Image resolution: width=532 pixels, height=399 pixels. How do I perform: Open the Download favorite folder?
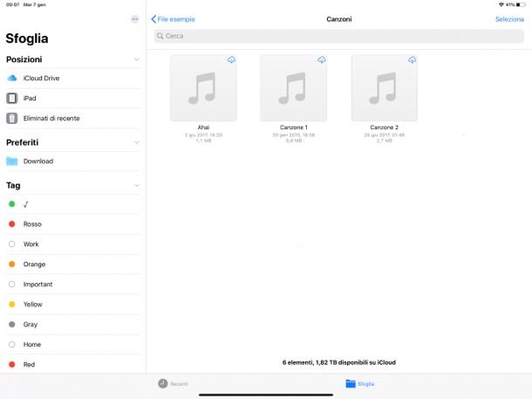72,161
